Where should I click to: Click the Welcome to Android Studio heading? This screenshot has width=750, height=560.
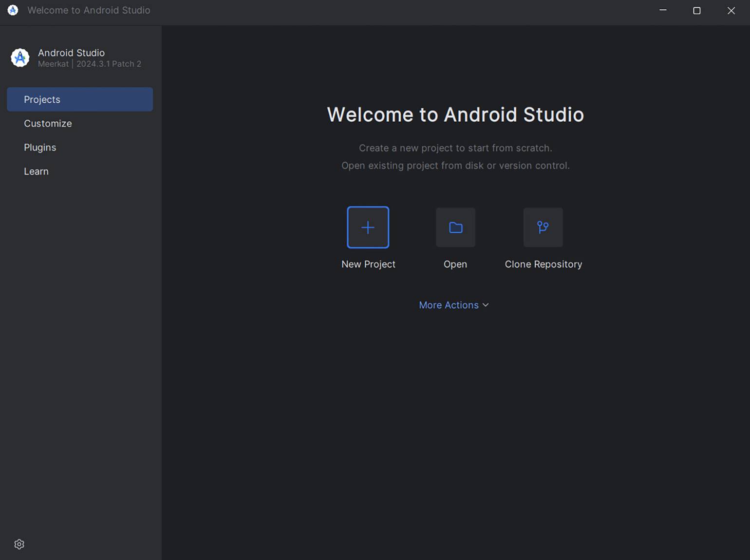coord(455,114)
